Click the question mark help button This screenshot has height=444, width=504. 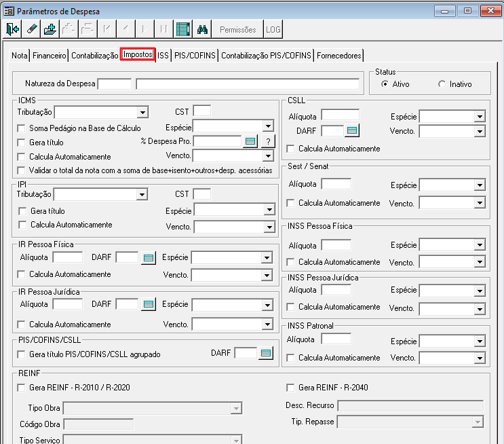[268, 141]
